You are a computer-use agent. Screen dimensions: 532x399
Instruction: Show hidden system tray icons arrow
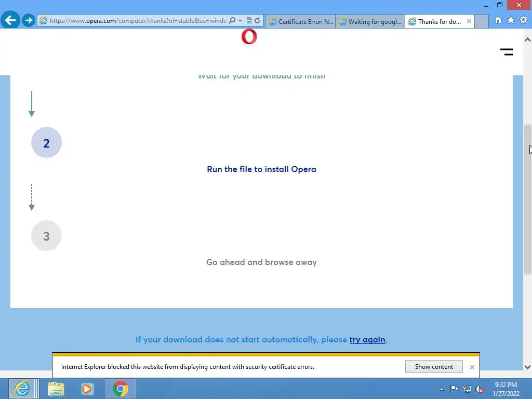(x=442, y=389)
